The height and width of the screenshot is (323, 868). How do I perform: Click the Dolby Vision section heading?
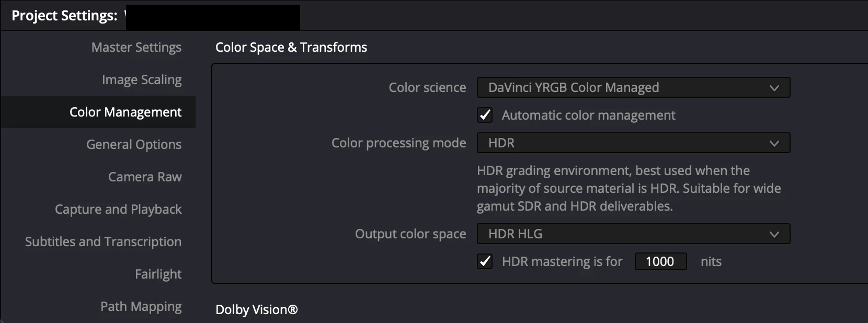tap(256, 309)
